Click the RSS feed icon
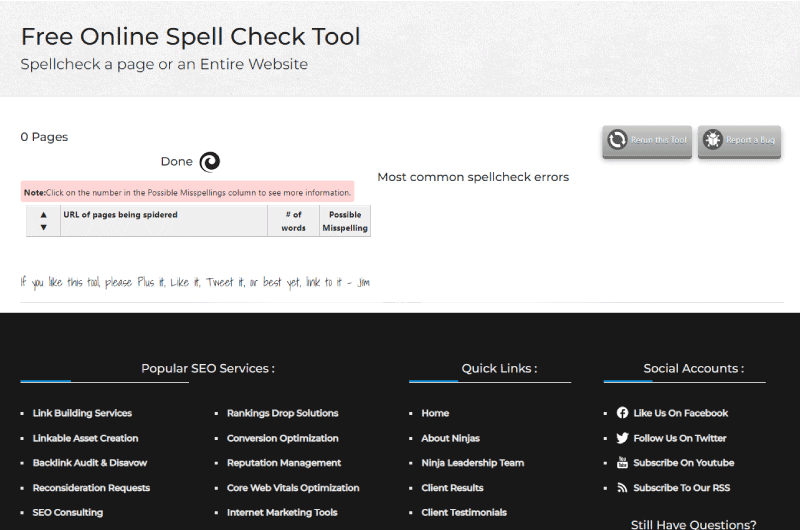 (x=622, y=488)
